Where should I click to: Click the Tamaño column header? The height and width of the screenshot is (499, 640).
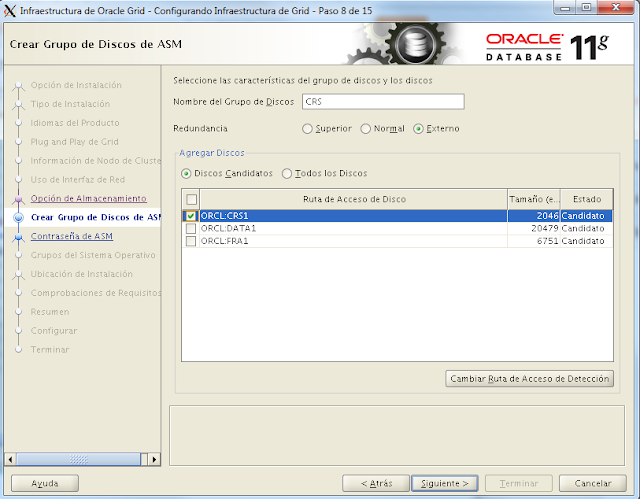534,199
